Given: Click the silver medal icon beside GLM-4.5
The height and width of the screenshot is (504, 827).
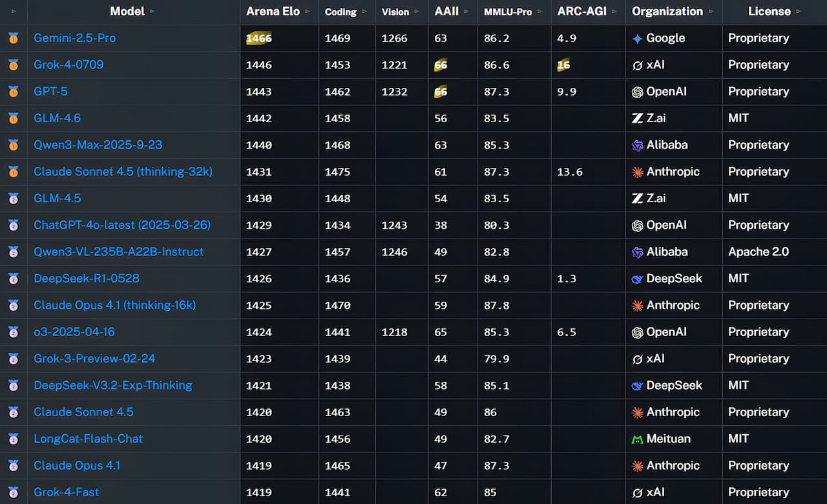Looking at the screenshot, I should pos(14,198).
